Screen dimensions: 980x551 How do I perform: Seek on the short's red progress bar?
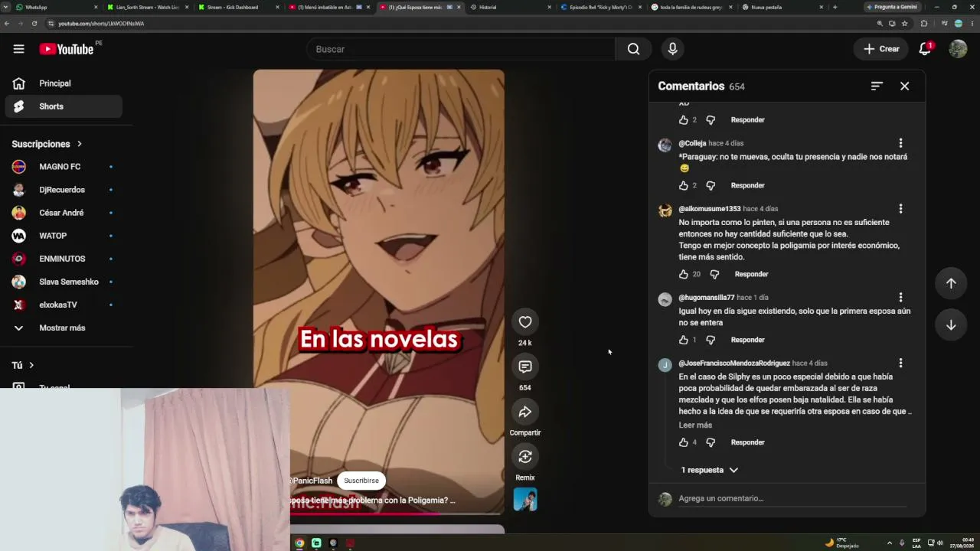tap(379, 513)
